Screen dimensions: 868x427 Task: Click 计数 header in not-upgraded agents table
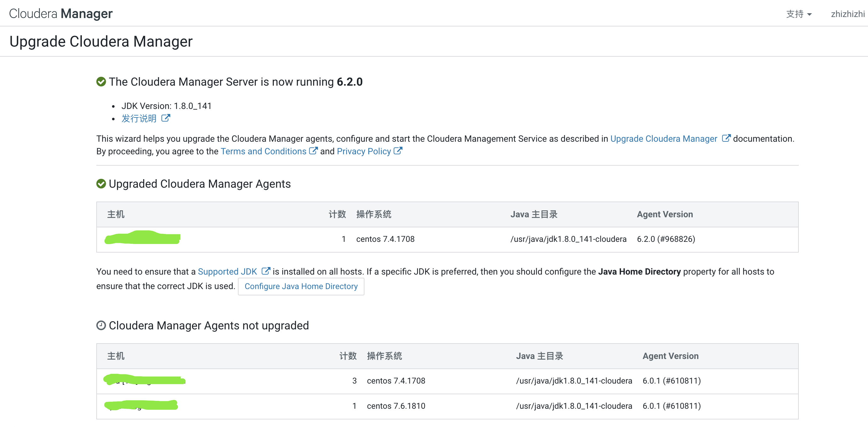[x=348, y=356]
